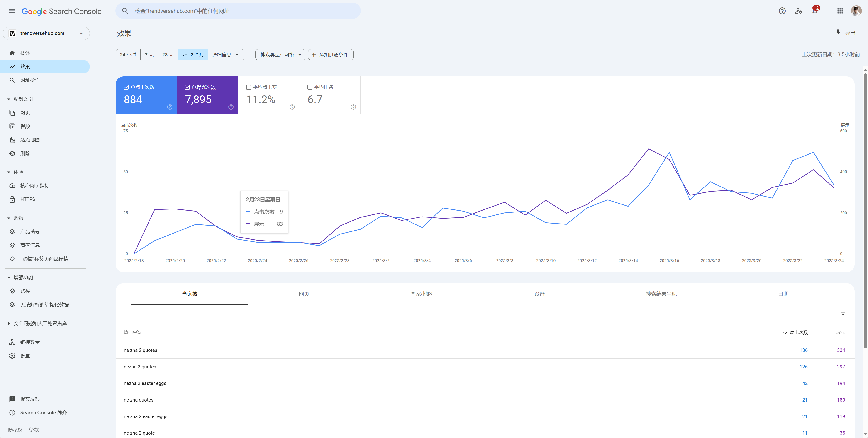Open the account profile avatar
This screenshot has height=438, width=868.
(856, 11)
